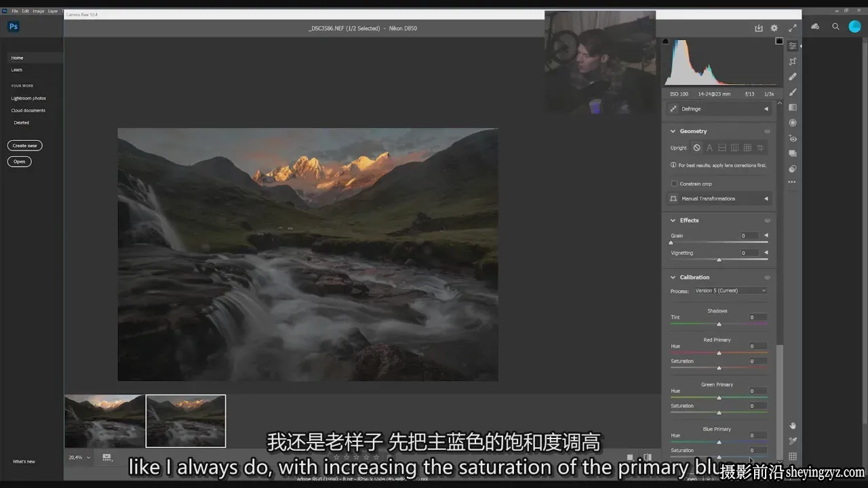The height and width of the screenshot is (488, 868).
Task: Select the first filmstrip thumbnail
Action: click(104, 421)
